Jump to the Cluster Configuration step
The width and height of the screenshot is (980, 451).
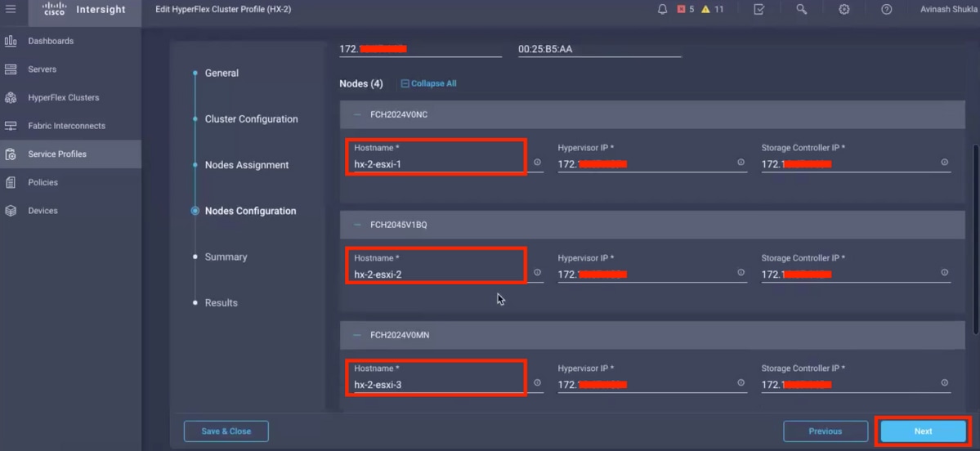point(251,118)
